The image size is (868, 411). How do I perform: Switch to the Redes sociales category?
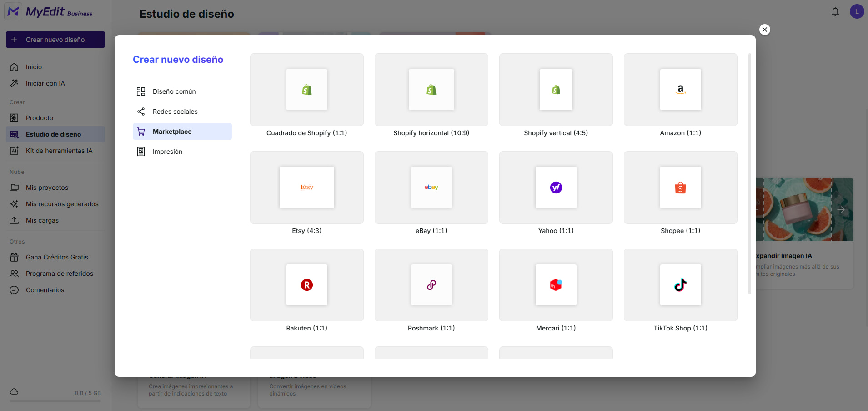[x=182, y=112]
